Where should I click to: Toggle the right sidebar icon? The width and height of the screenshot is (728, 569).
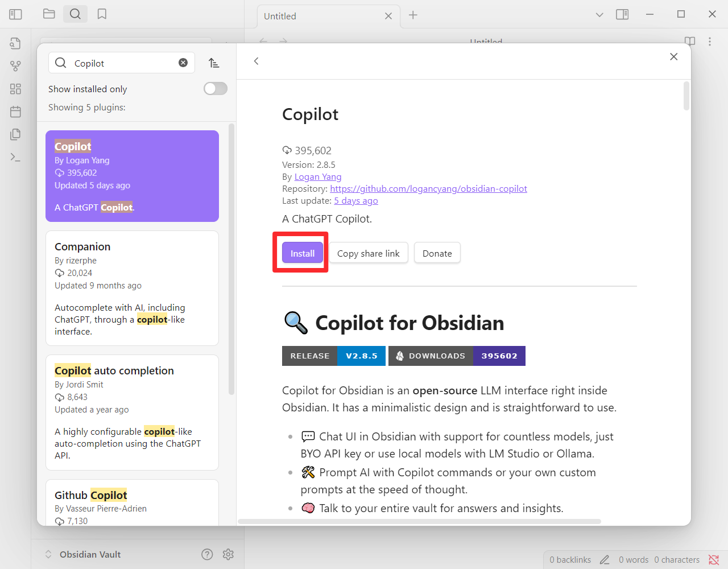click(x=622, y=14)
